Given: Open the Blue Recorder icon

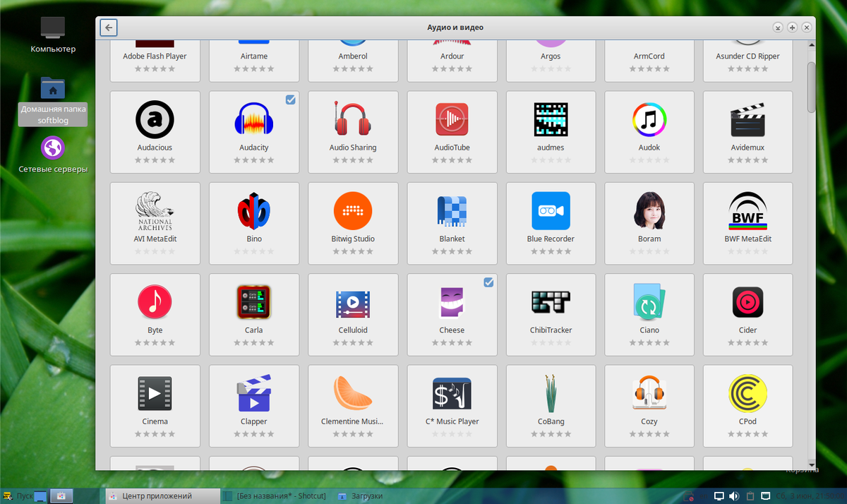Looking at the screenshot, I should [551, 211].
